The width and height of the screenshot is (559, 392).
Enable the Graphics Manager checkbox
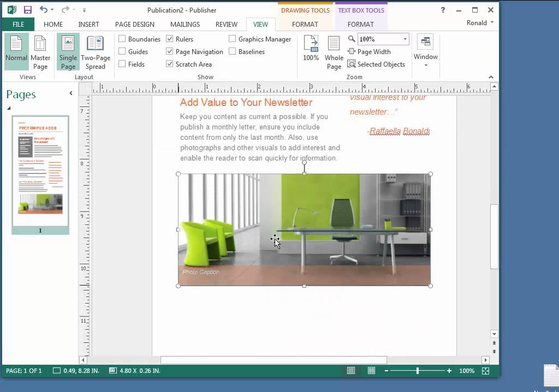233,39
